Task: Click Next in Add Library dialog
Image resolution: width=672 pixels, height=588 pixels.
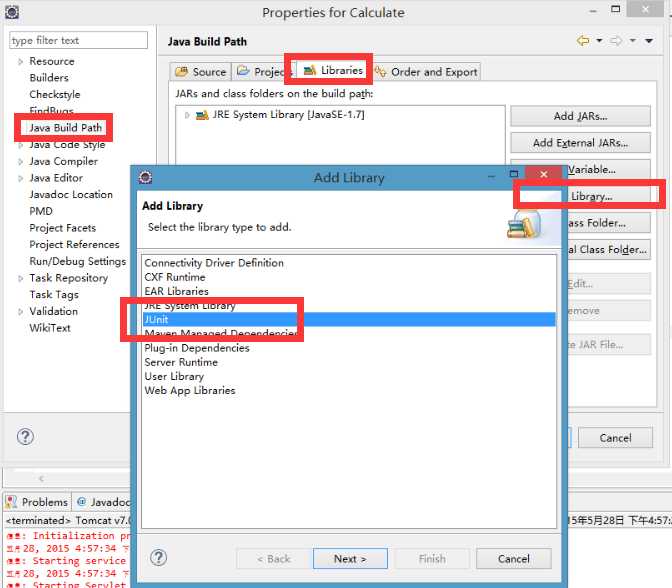Action: [350, 559]
